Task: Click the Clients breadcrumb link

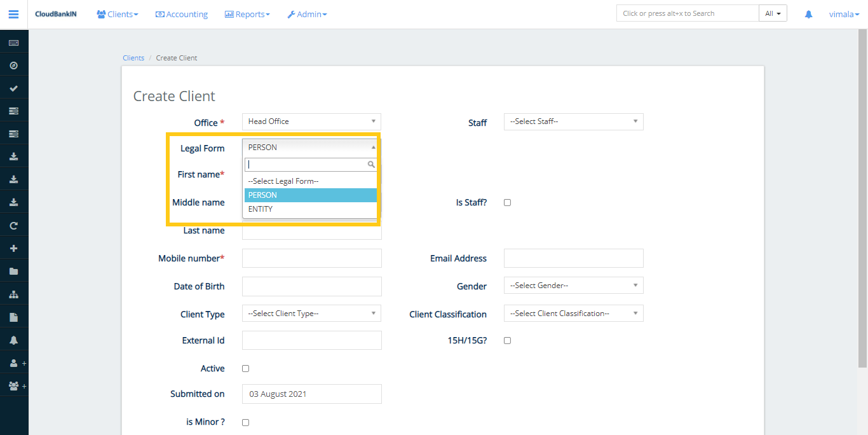Action: click(x=133, y=57)
